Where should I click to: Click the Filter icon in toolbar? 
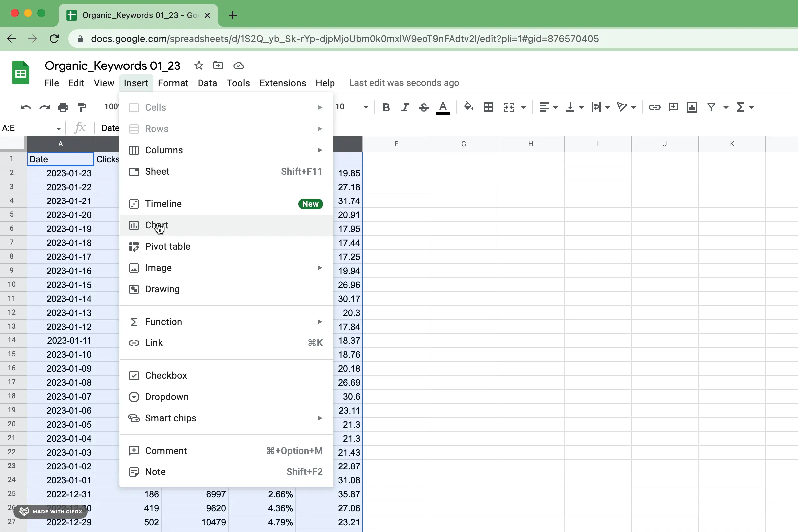click(x=711, y=107)
